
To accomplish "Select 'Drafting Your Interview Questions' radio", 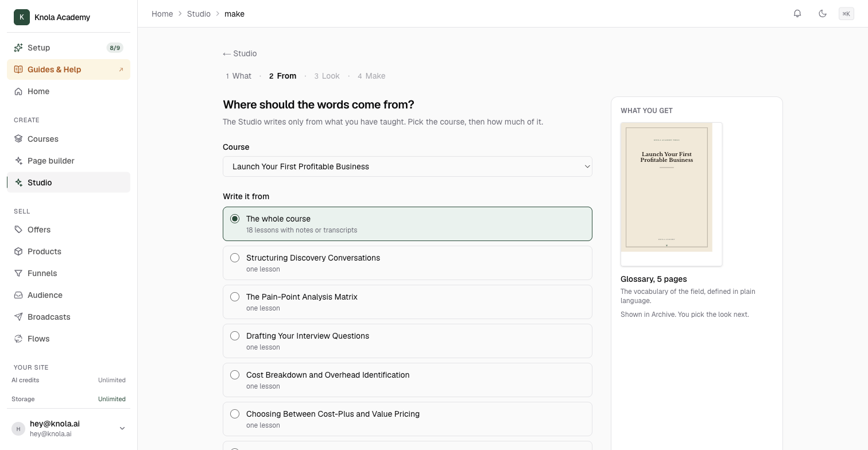I will (x=235, y=336).
